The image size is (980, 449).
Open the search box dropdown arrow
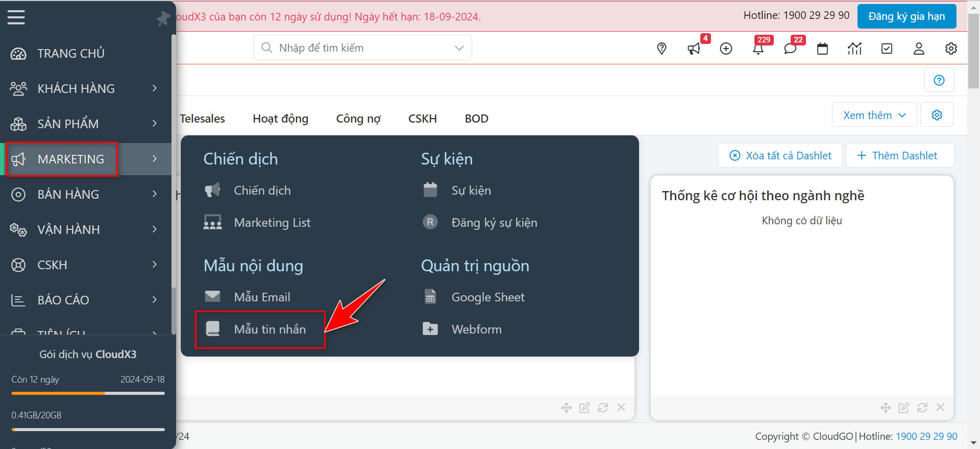[459, 48]
